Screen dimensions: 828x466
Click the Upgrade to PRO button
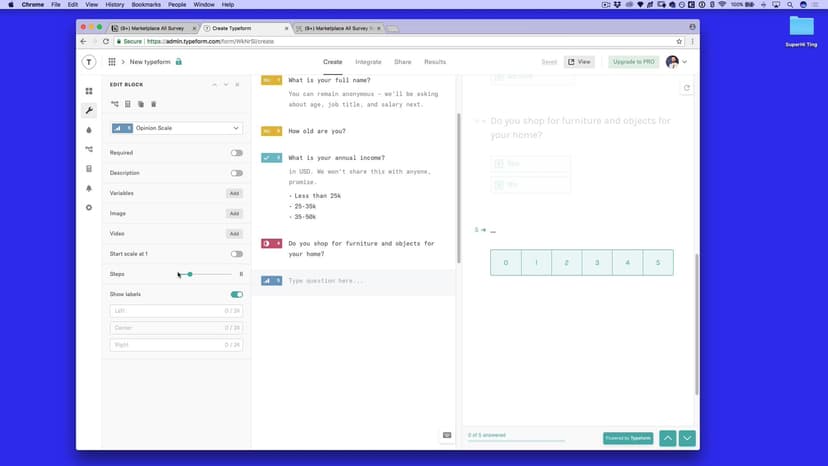point(634,62)
